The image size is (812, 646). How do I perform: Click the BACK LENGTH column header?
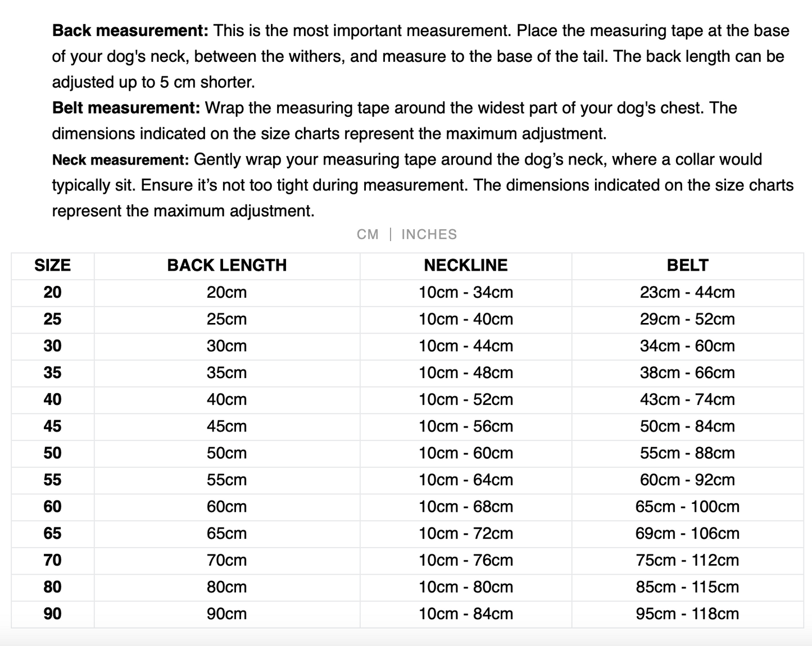click(226, 265)
